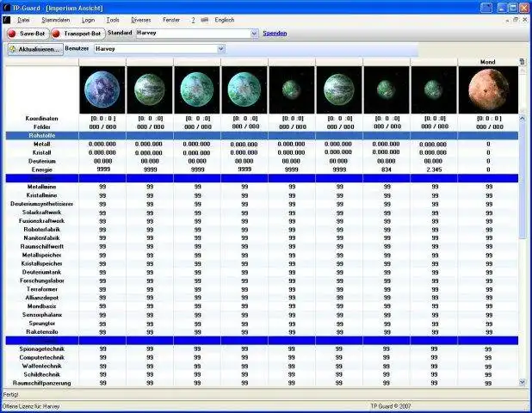The image size is (532, 413).
Task: Click the Raumschiffpanzerung row label
Action: [x=41, y=383]
